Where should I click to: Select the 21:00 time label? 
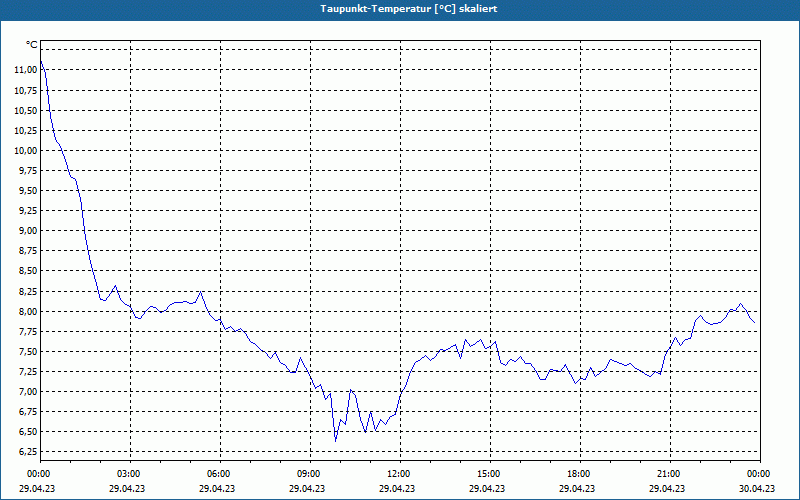[670, 474]
